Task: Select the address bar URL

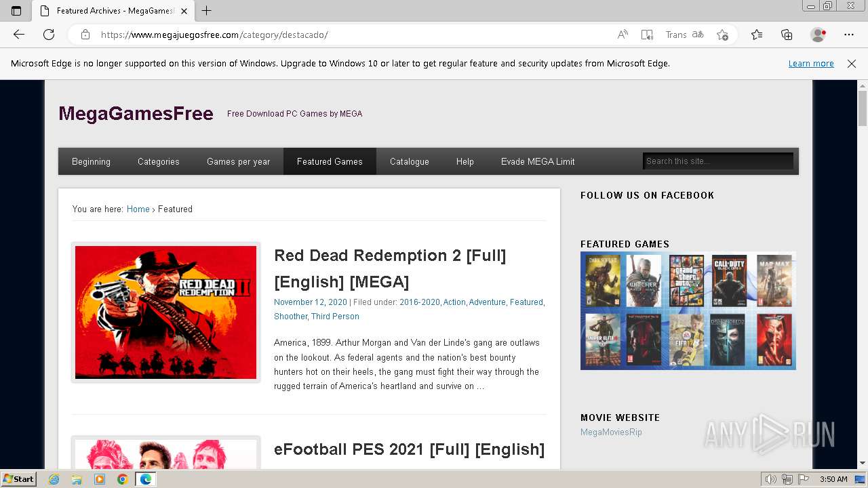Action: 214,35
